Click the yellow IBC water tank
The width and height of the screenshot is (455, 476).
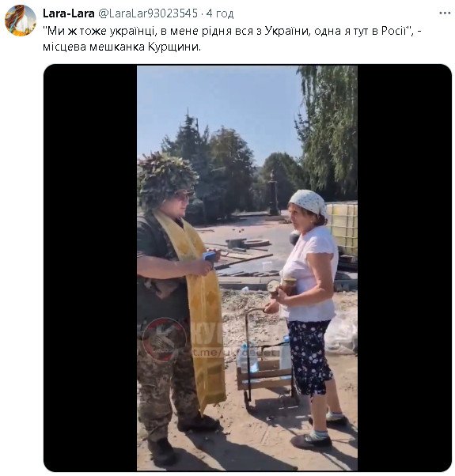click(343, 229)
